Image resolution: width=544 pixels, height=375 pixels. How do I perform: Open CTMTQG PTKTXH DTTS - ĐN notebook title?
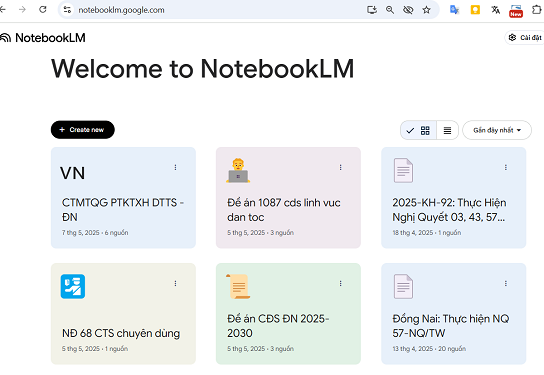(x=123, y=210)
